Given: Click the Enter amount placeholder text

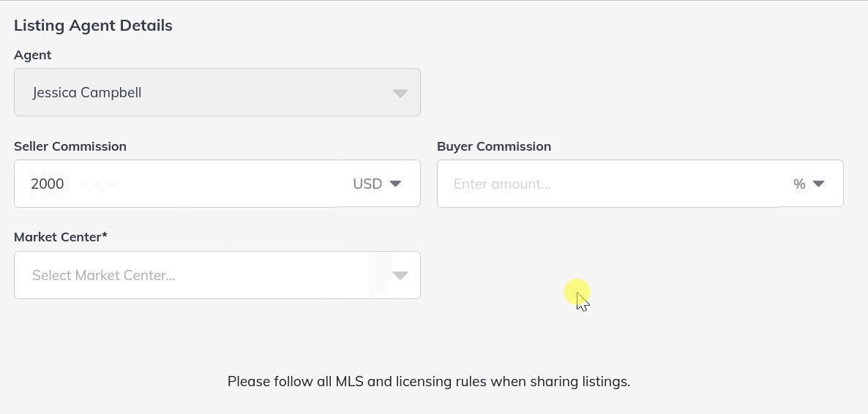Looking at the screenshot, I should click(502, 184).
